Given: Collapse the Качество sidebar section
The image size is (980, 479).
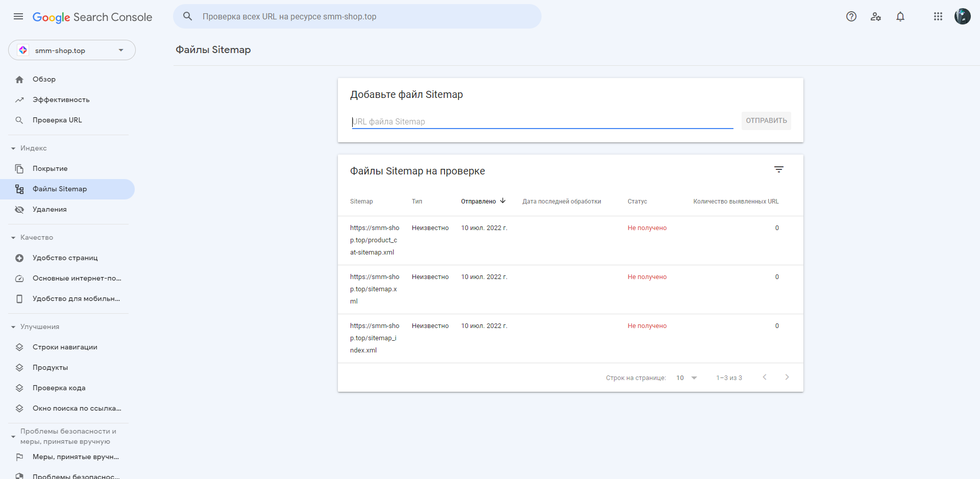Looking at the screenshot, I should (13, 238).
